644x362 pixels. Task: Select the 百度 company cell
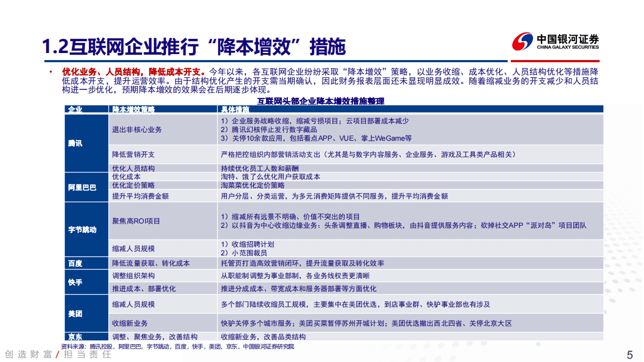point(76,263)
